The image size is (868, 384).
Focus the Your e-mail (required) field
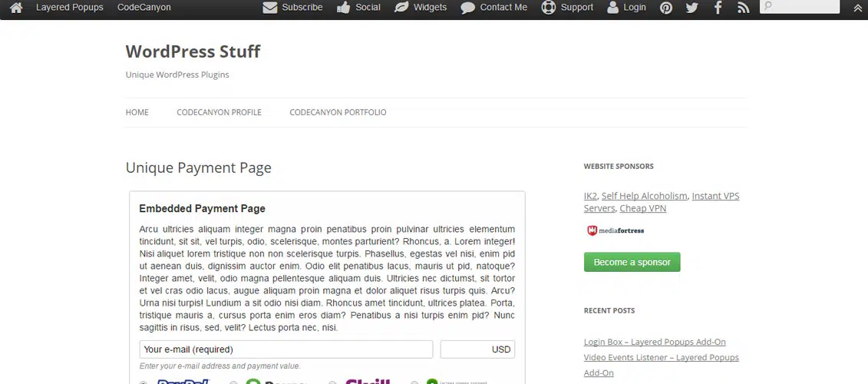(285, 349)
